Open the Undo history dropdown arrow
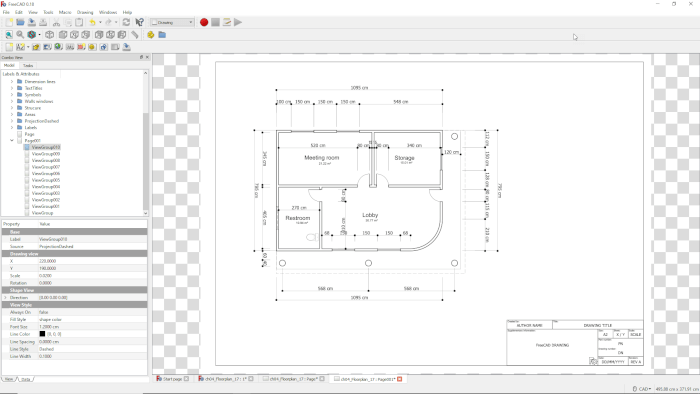Viewport: 700px width, 394px height. [x=100, y=22]
